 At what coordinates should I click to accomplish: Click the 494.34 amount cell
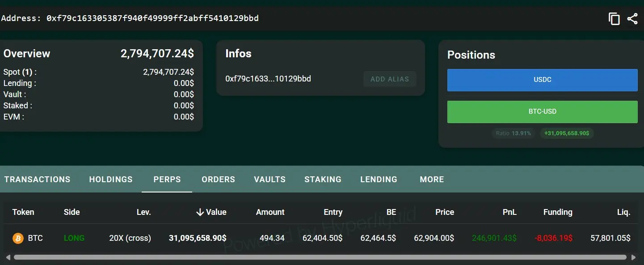click(x=272, y=238)
